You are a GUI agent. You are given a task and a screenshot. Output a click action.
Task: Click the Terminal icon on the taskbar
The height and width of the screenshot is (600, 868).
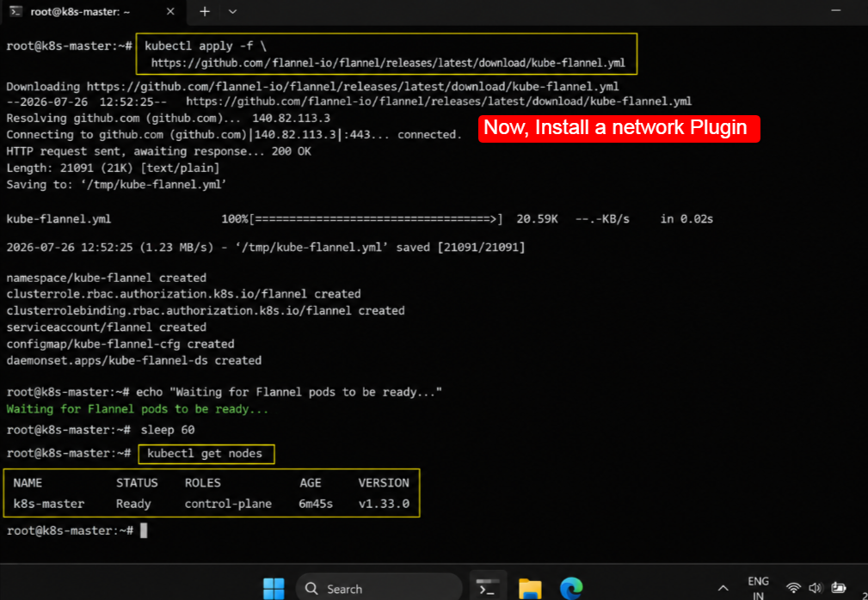488,588
